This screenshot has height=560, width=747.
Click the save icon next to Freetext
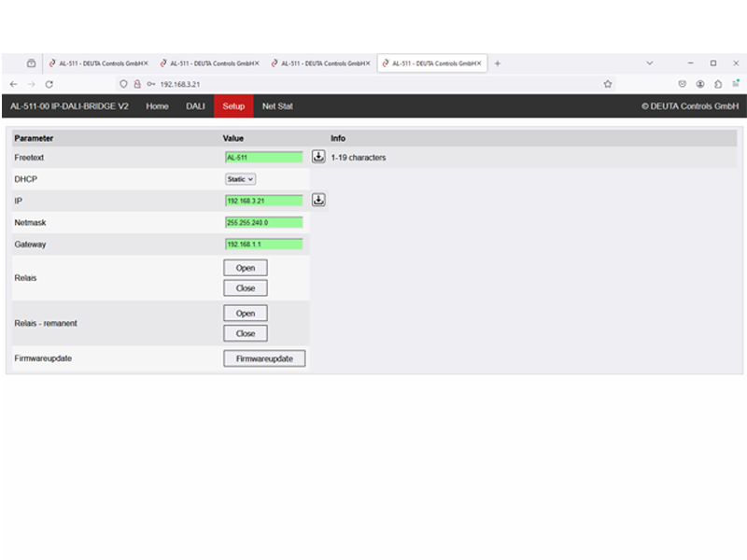[318, 157]
